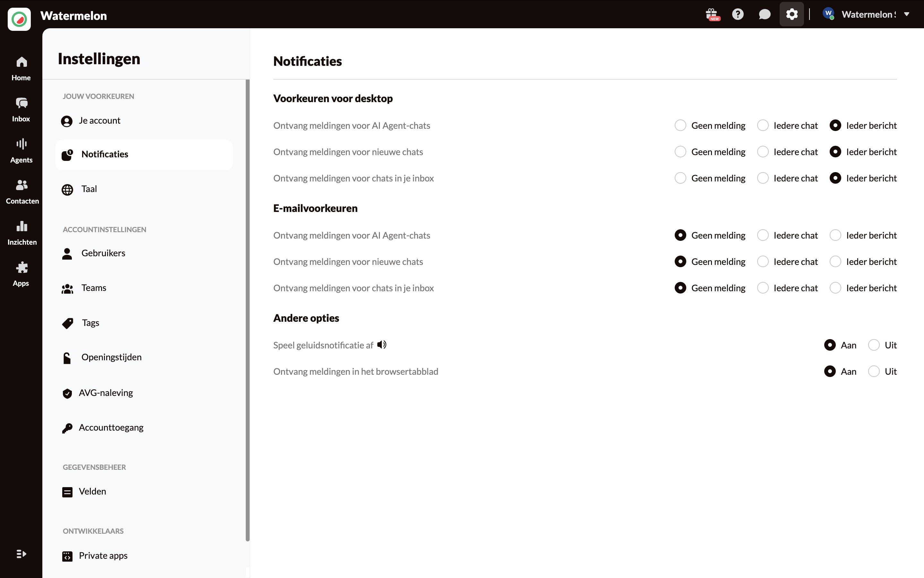Open Inbox in the left rail
Screen dimensions: 924x578
21,110
